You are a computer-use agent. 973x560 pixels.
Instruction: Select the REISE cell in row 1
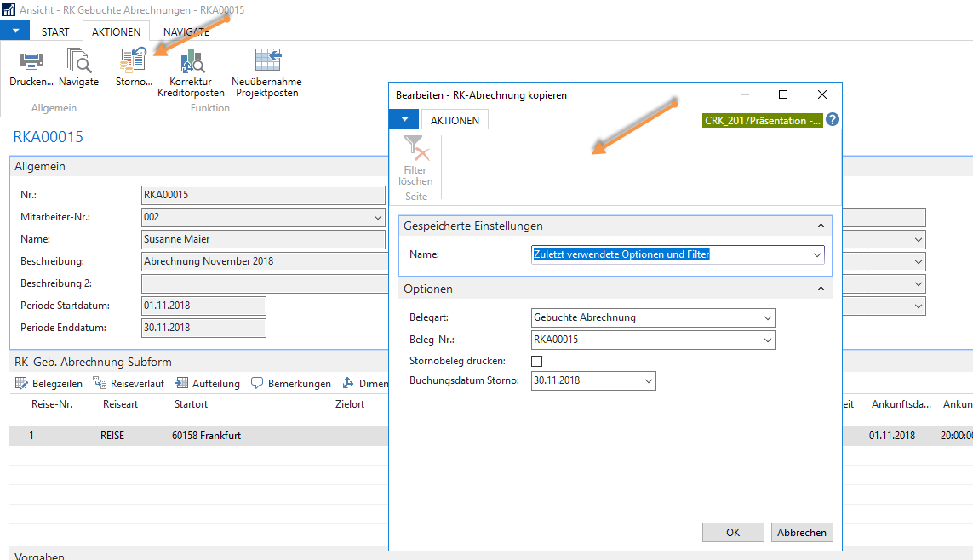112,436
